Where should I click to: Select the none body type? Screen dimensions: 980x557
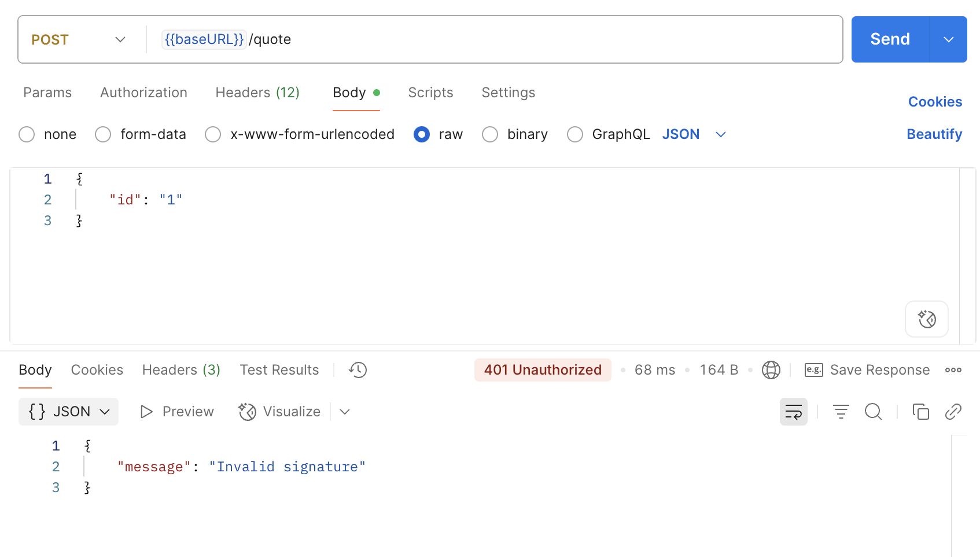click(x=27, y=134)
